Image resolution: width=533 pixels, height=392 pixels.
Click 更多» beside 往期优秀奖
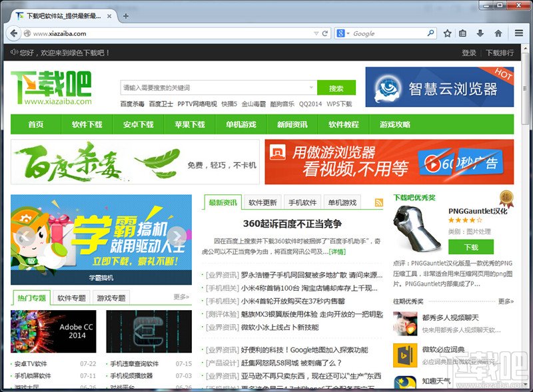[506, 301]
